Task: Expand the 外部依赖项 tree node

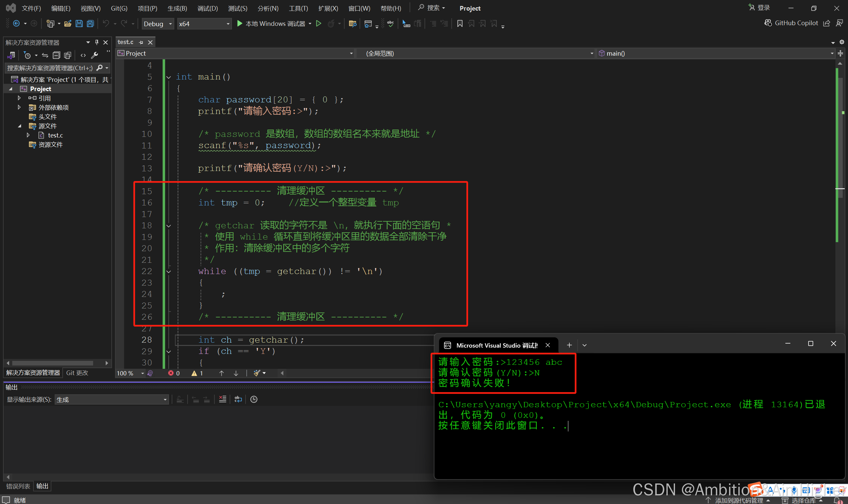Action: (19, 107)
